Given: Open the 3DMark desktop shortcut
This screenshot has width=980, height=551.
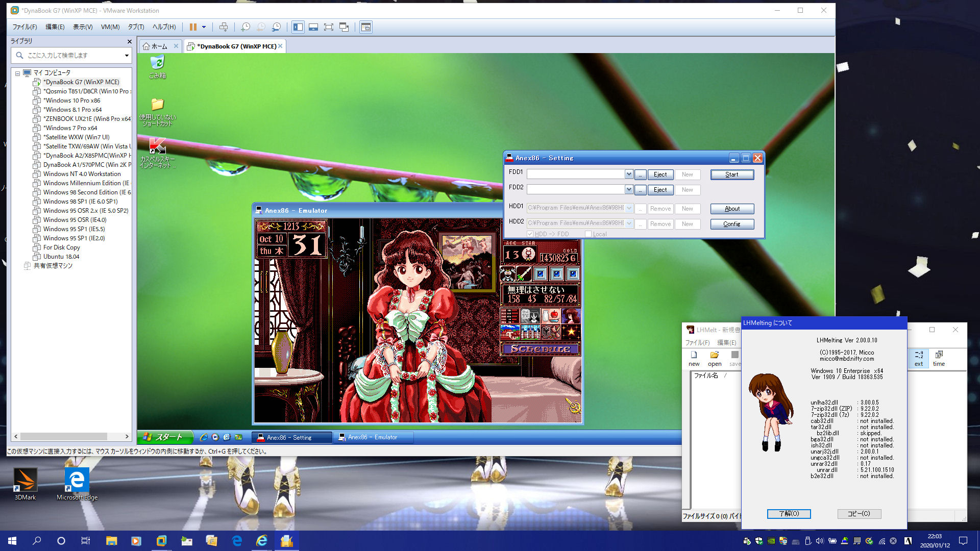Looking at the screenshot, I should 25,484.
